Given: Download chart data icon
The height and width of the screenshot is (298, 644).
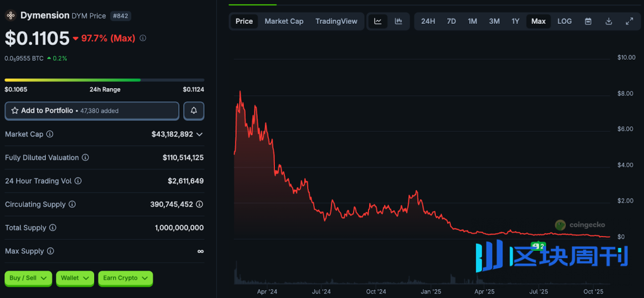Looking at the screenshot, I should 608,21.
